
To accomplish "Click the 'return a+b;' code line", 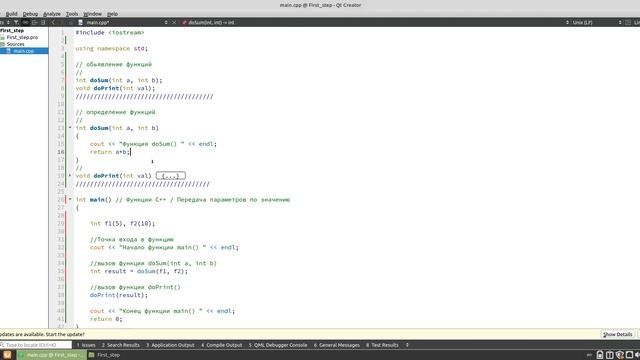I will [110, 152].
